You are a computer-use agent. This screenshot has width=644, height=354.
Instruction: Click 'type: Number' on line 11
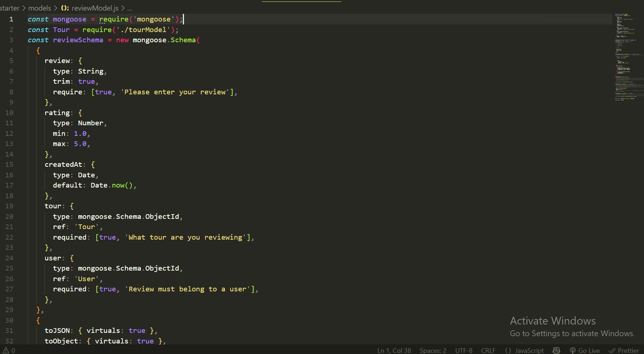coord(79,123)
